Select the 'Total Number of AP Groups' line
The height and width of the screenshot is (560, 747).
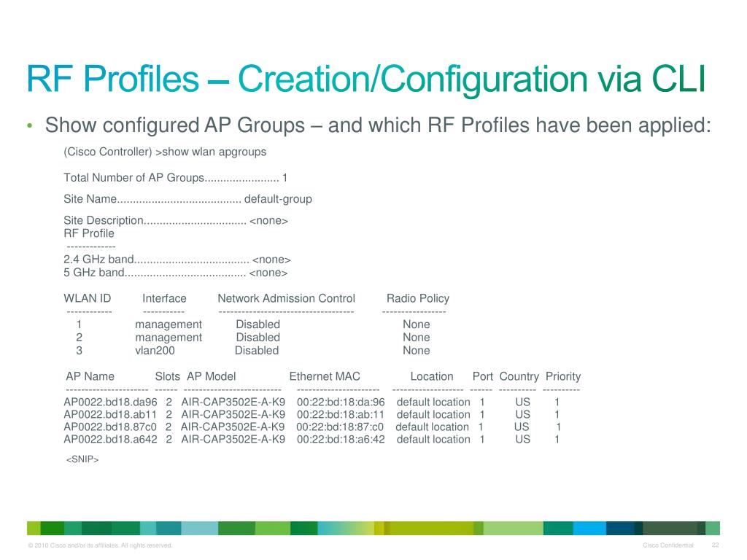click(175, 178)
